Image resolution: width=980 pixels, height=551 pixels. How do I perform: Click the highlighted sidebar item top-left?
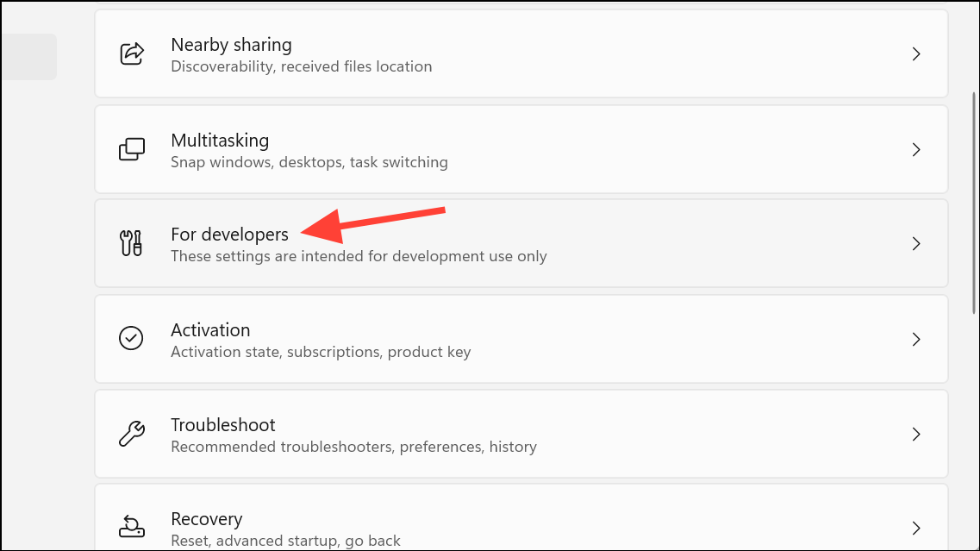[28, 56]
